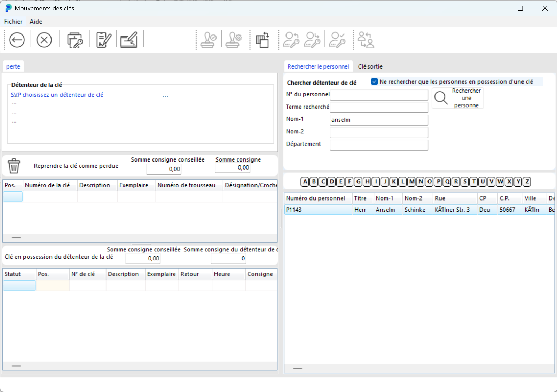Click the 'SVP choisissez un détenteur de clé' link
The height and width of the screenshot is (392, 557).
(57, 95)
